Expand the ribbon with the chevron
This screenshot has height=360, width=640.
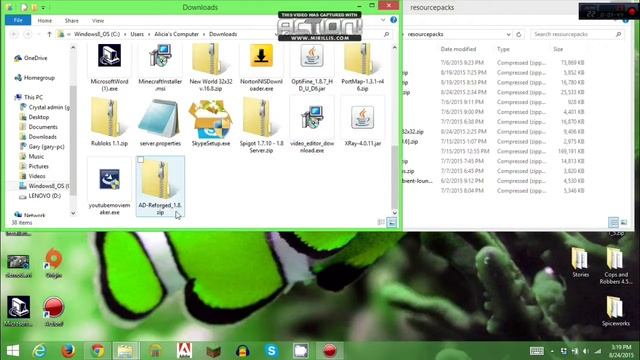point(383,20)
